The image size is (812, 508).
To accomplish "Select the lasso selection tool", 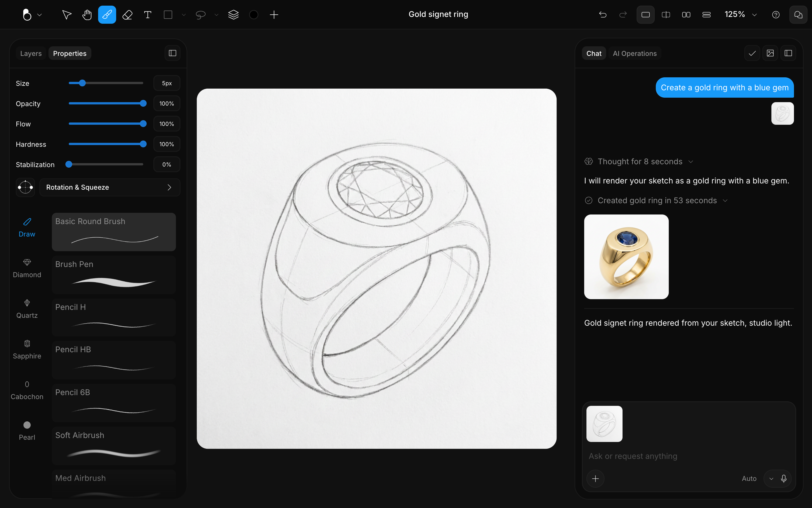I will point(201,14).
